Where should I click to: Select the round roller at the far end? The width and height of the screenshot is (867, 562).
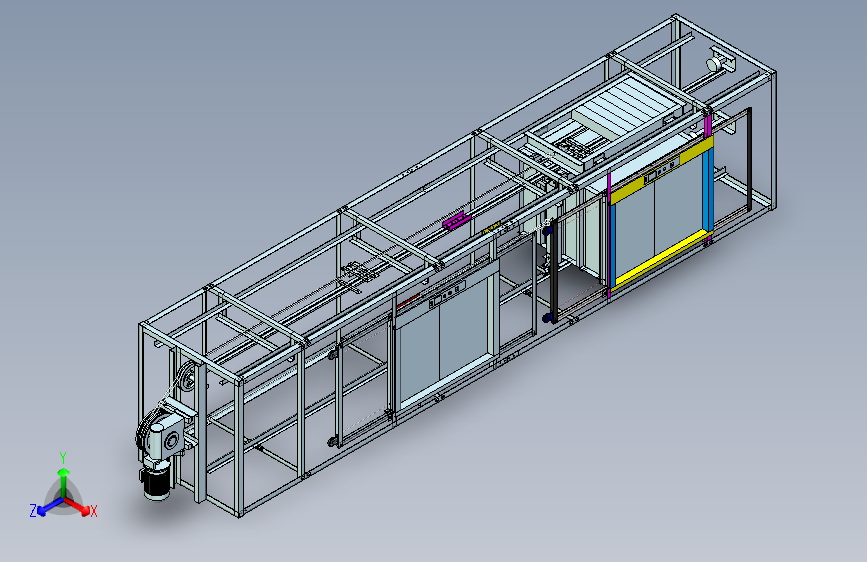[713, 64]
